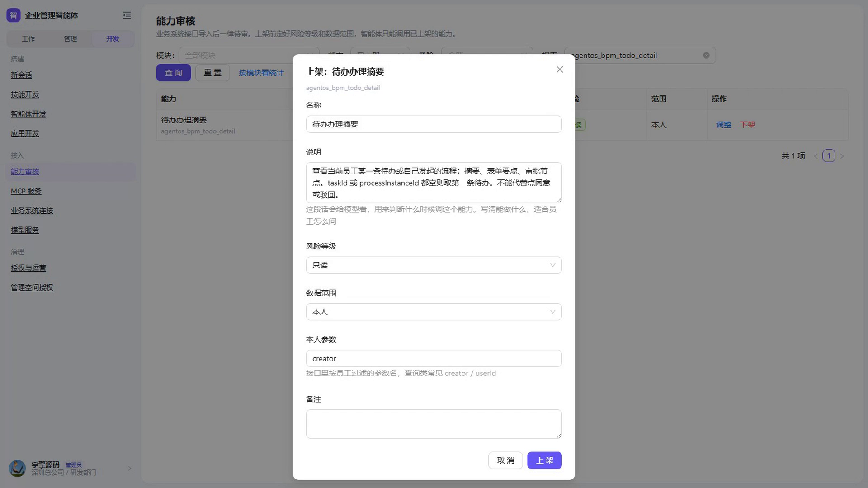Focus the 名称 input field
Screen dimensions: 868x488
(x=434, y=124)
